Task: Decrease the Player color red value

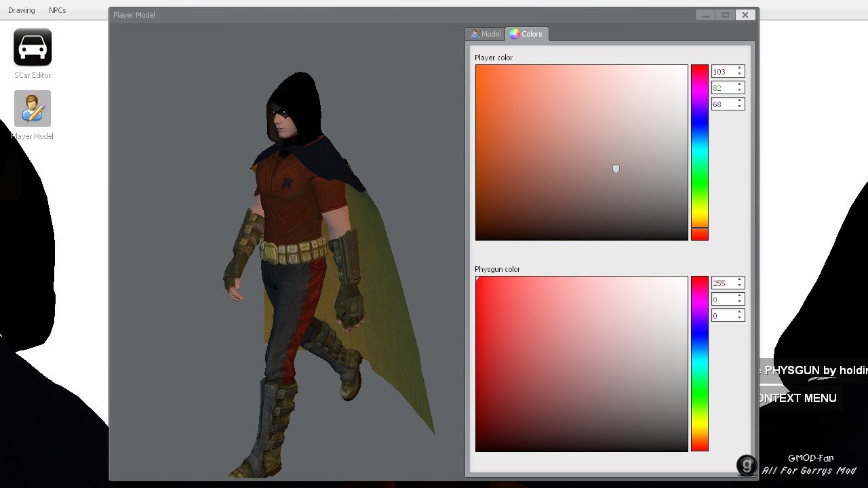Action: 740,74
